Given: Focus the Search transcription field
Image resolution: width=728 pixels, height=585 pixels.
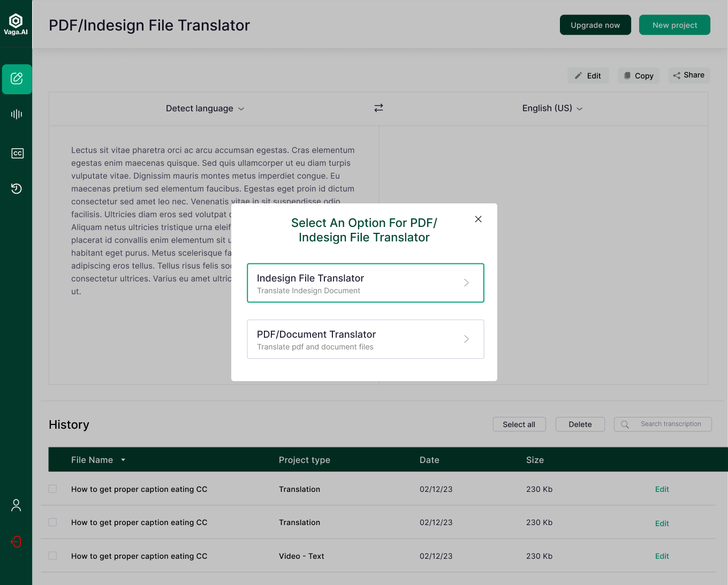Looking at the screenshot, I should (663, 424).
